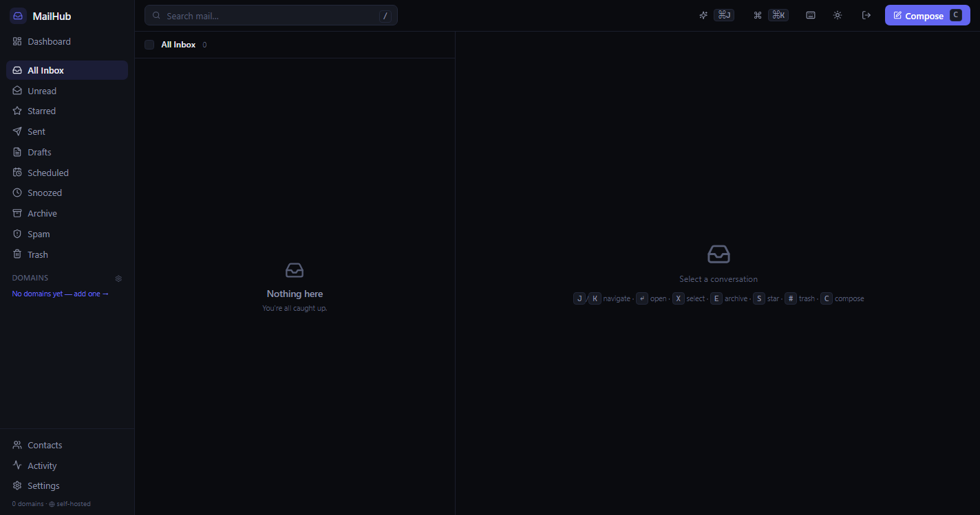Open the Unread folder
980x515 pixels.
tap(67, 91)
